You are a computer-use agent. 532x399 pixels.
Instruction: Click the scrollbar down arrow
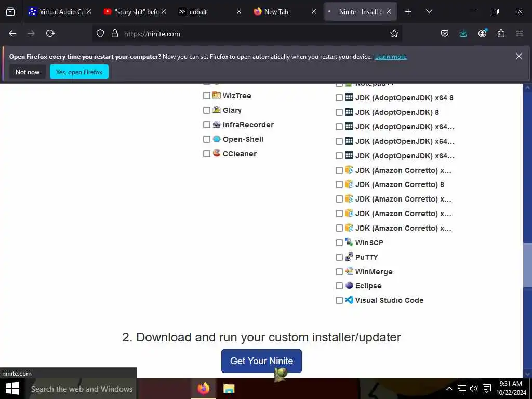(527, 374)
